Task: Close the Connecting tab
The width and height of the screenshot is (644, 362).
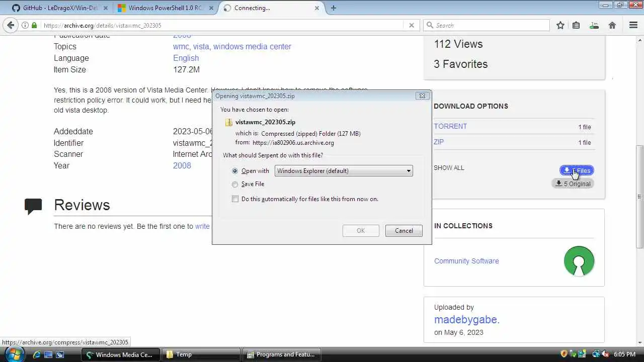Action: point(317,8)
